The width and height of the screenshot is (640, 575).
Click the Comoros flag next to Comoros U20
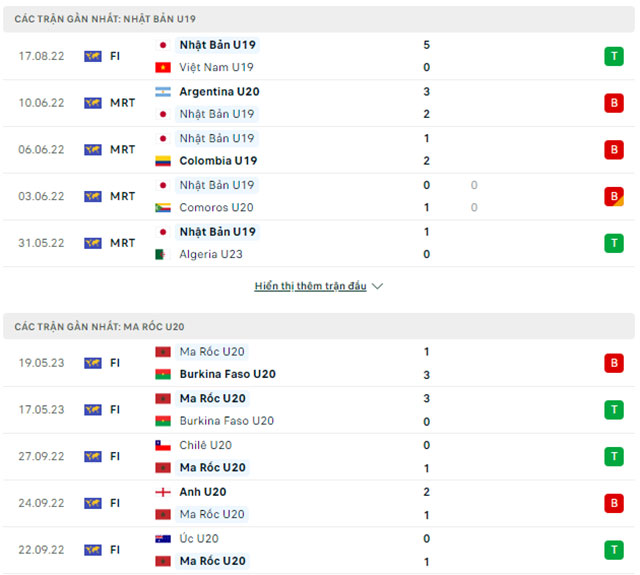(162, 208)
